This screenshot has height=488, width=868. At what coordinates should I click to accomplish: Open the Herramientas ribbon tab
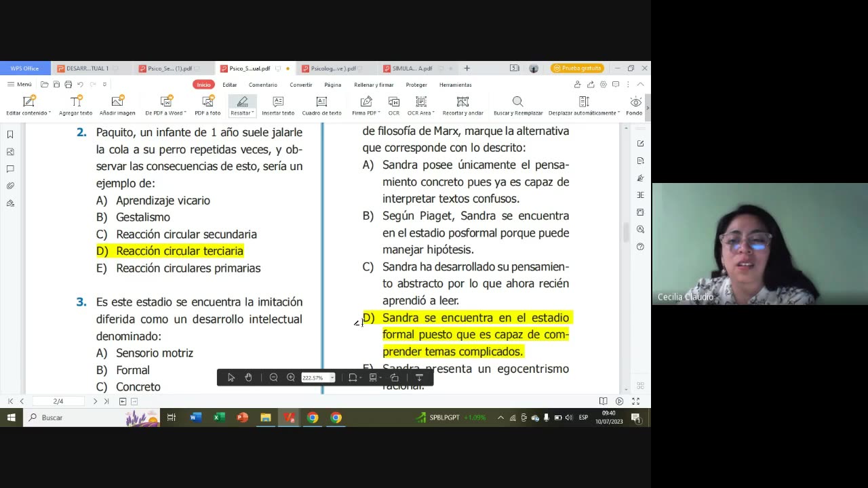point(456,85)
